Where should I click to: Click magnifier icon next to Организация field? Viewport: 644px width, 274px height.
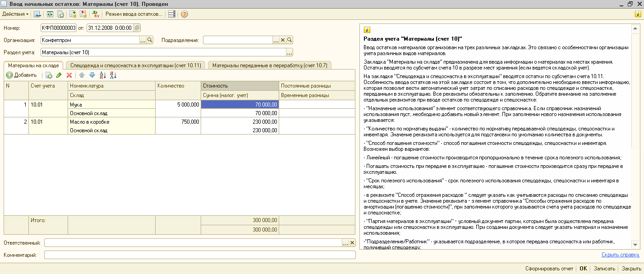coord(150,40)
